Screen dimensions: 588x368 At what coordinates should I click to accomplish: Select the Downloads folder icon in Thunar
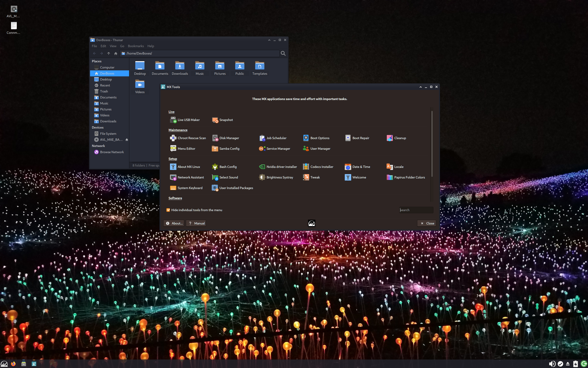point(180,66)
